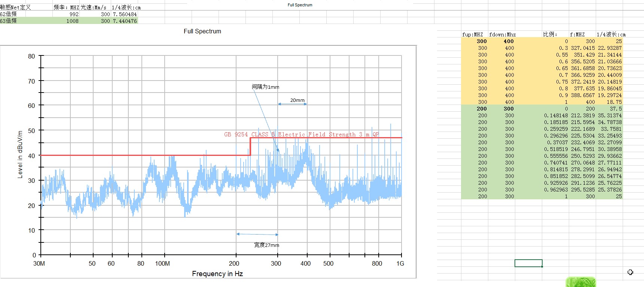644x287 pixels.
Task: Select the "20mm" annotation label
Action: [297, 100]
